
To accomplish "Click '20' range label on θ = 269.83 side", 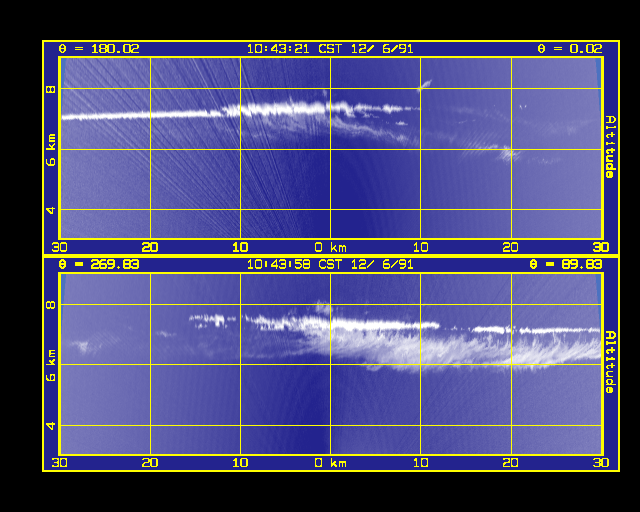I will point(150,463).
